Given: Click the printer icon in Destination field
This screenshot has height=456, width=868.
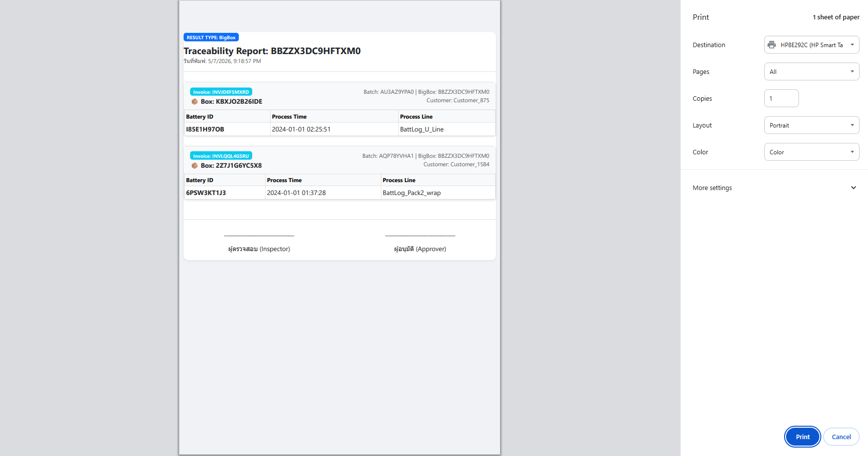Looking at the screenshot, I should (771, 45).
